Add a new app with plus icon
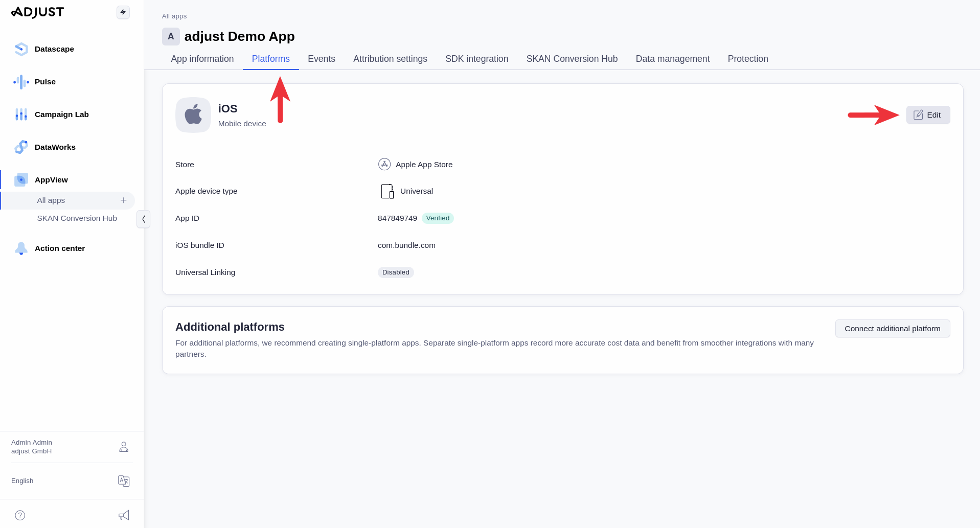Screen dimensions: 980x528 (x=124, y=200)
